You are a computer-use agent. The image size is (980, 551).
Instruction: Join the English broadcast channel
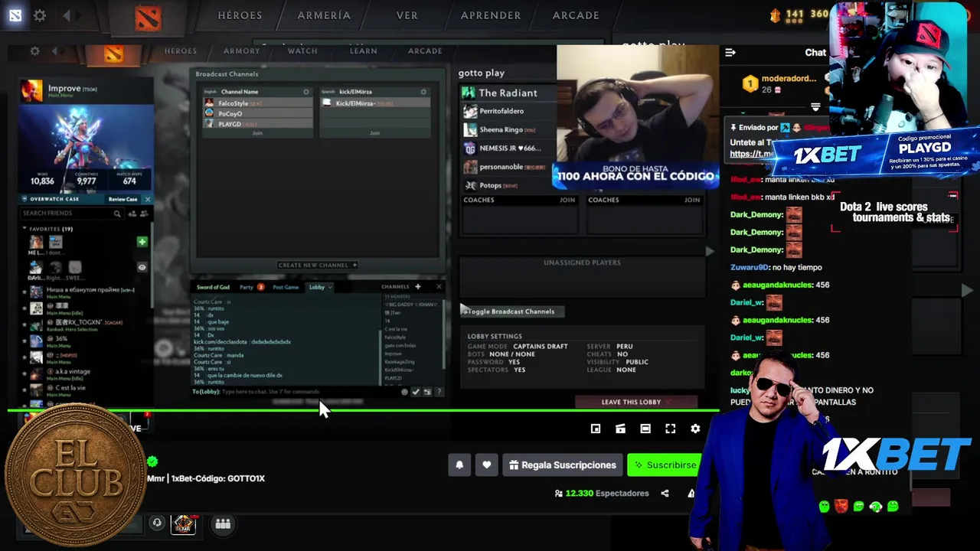coord(257,133)
